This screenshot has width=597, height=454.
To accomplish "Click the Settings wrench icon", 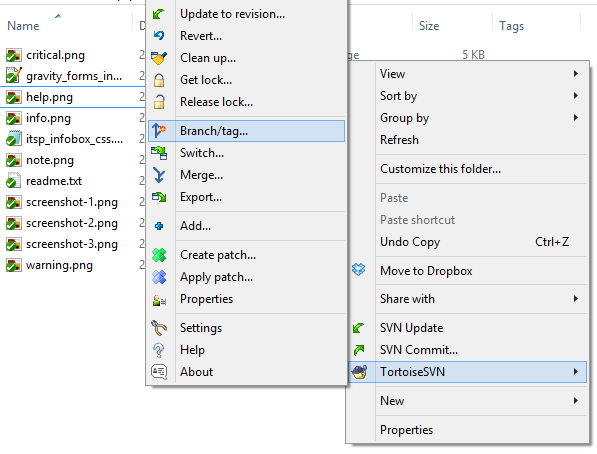I will pos(159,328).
